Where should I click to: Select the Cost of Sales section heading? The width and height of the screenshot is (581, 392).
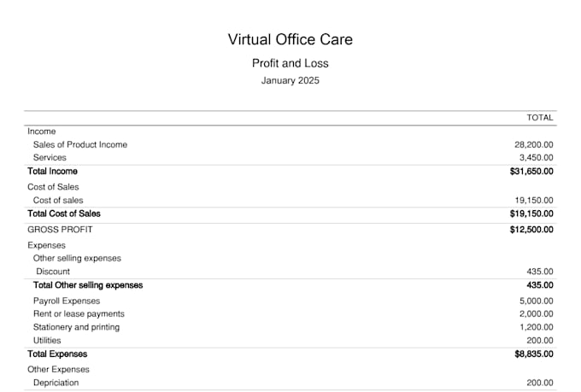(x=53, y=187)
